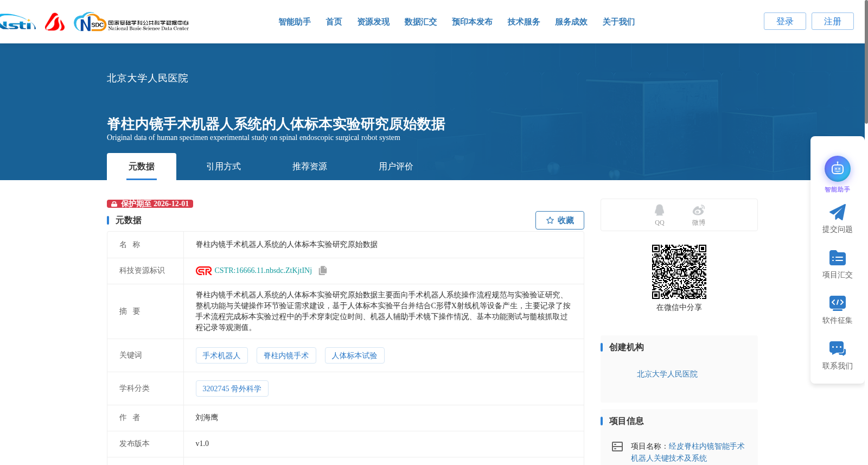
Task: Click the 登录 button
Action: click(x=785, y=21)
